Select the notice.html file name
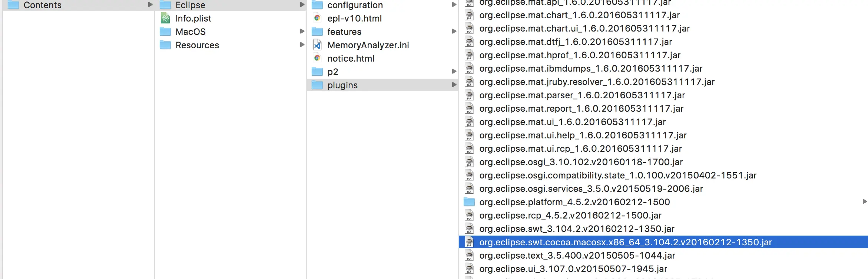Image resolution: width=868 pixels, height=279 pixels. (x=351, y=58)
